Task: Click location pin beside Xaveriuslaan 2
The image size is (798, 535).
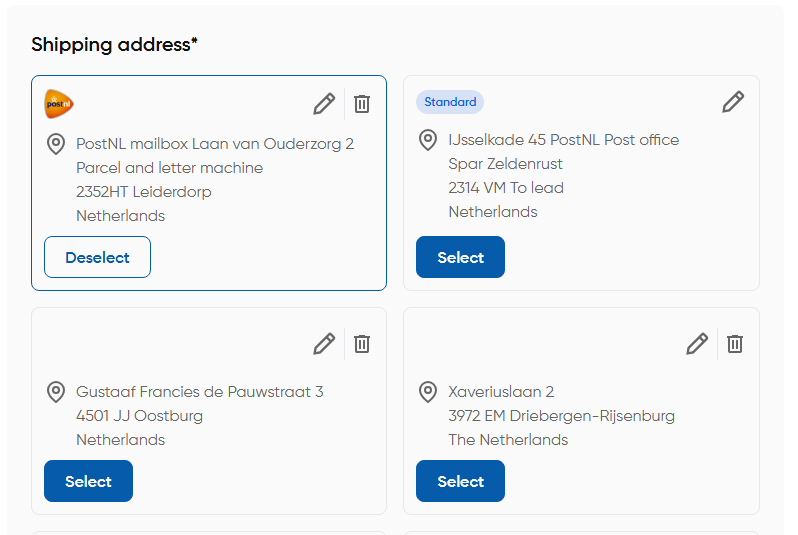Action: (428, 392)
